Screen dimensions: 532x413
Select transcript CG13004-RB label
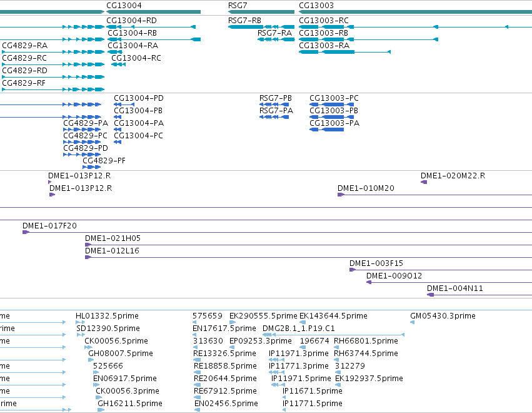(133, 33)
